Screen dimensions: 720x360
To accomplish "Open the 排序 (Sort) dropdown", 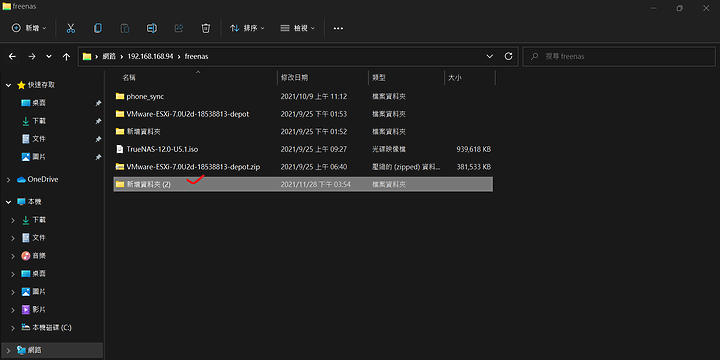I will [247, 28].
